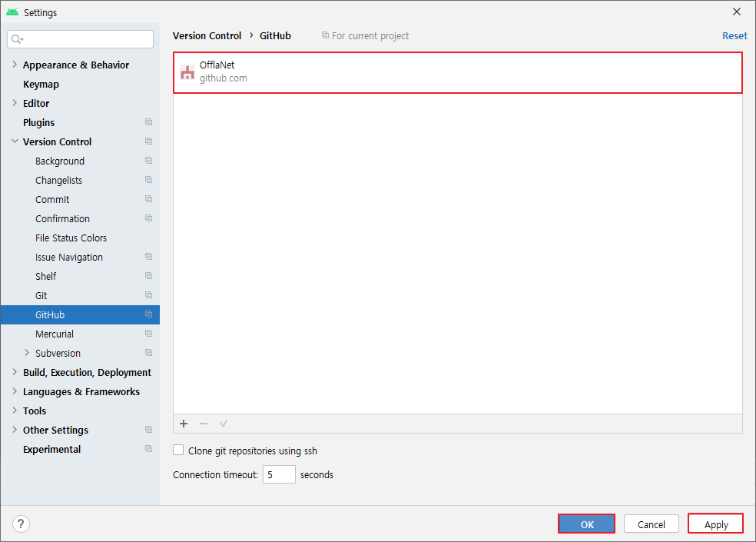Click the project-level icon beside Mercurial
Image resolution: width=756 pixels, height=542 pixels.
[x=148, y=334]
